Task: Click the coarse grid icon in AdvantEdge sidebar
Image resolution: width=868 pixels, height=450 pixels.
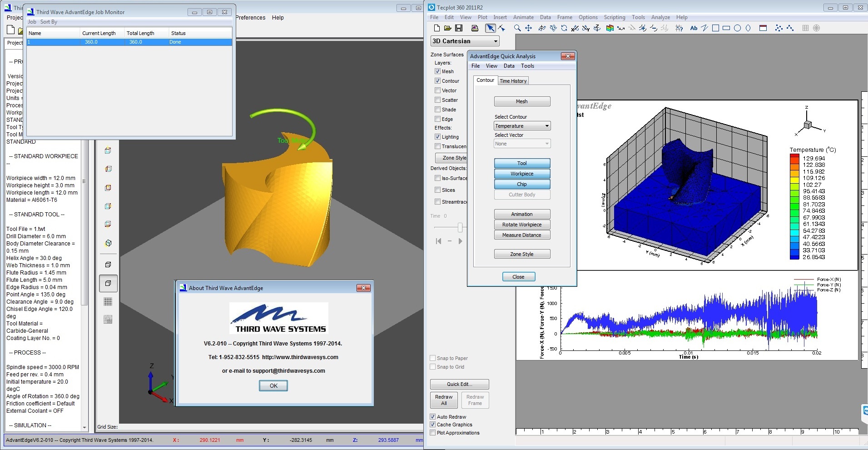Action: (x=108, y=301)
